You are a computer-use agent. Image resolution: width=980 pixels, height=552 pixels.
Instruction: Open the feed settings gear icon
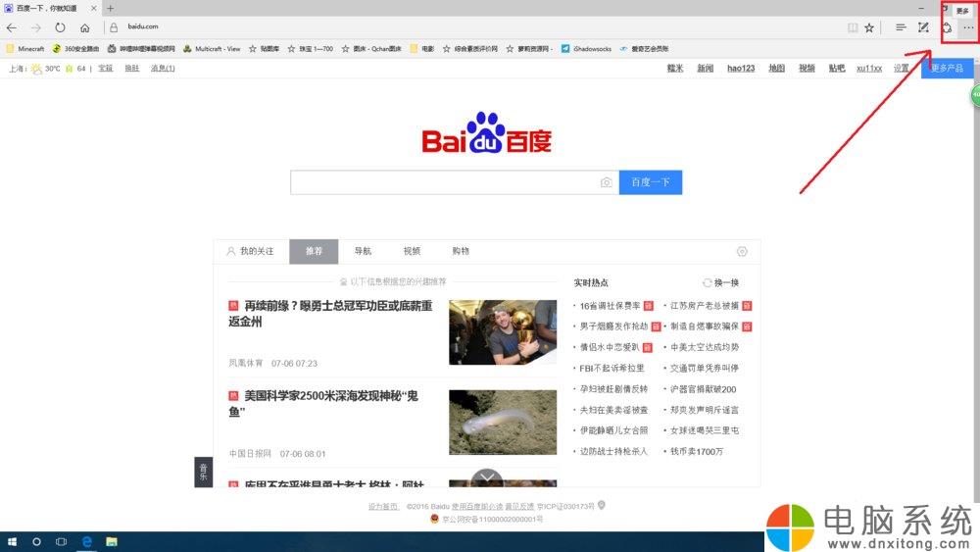coord(742,251)
